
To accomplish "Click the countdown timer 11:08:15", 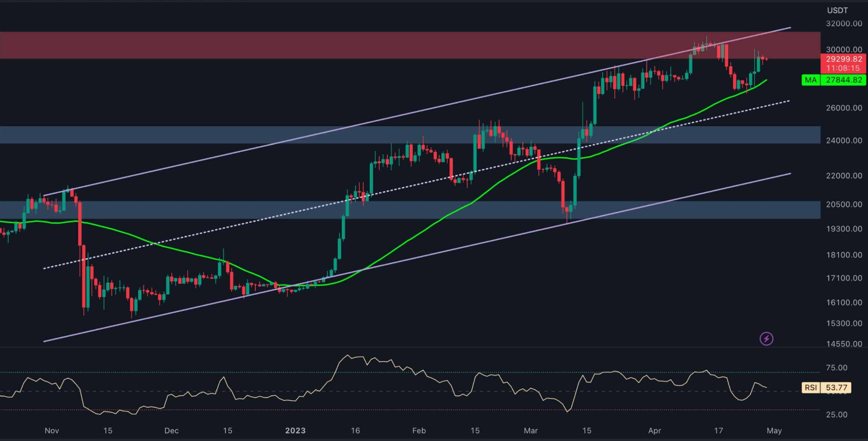I will 844,68.
